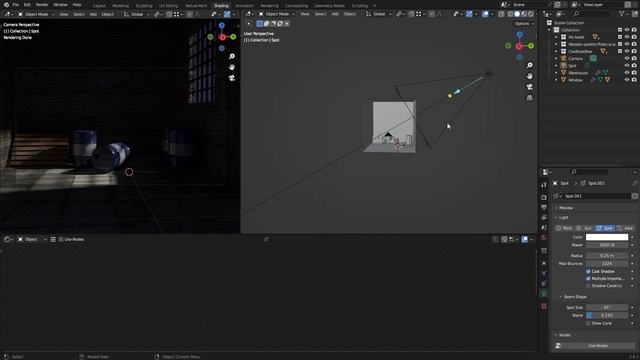Open Object properties tab
This screenshot has height=360, width=640.
pyautogui.click(x=544, y=263)
